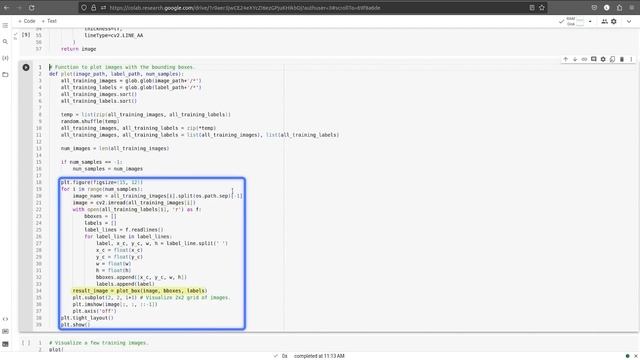The height and width of the screenshot is (360, 640).
Task: Add a new Text cell
Action: (x=49, y=21)
